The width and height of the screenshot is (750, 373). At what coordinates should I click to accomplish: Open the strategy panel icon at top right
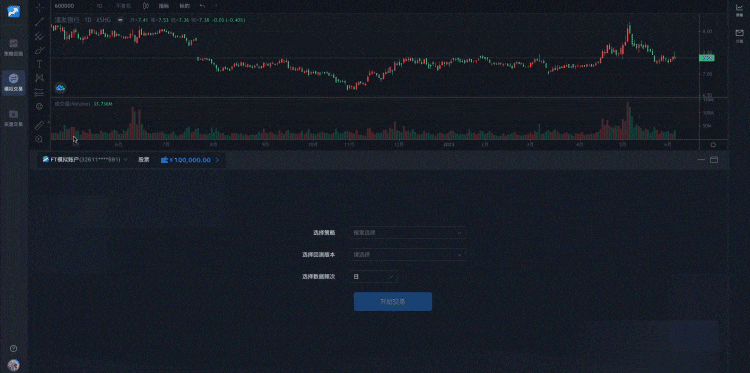pos(739,10)
